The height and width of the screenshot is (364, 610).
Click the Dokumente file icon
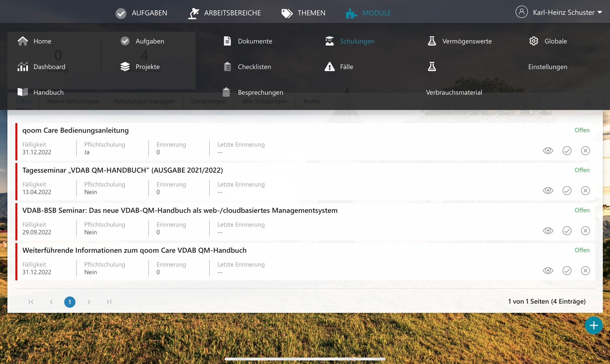[x=227, y=41]
